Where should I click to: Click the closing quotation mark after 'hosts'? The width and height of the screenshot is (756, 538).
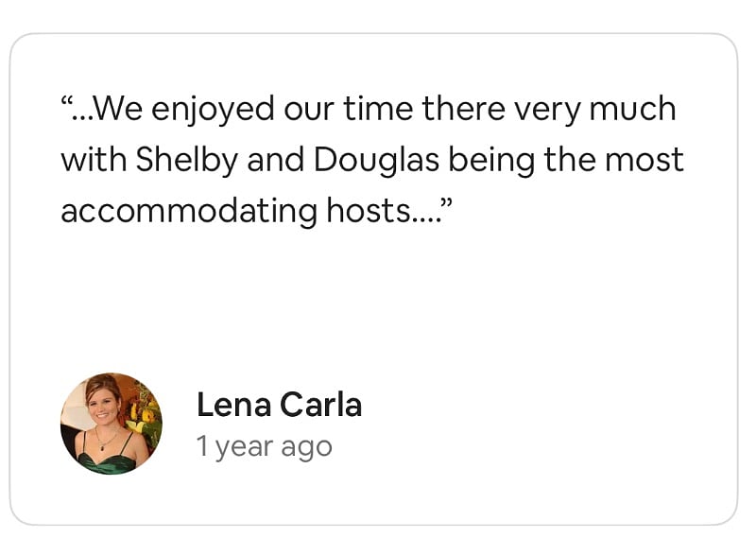point(447,202)
